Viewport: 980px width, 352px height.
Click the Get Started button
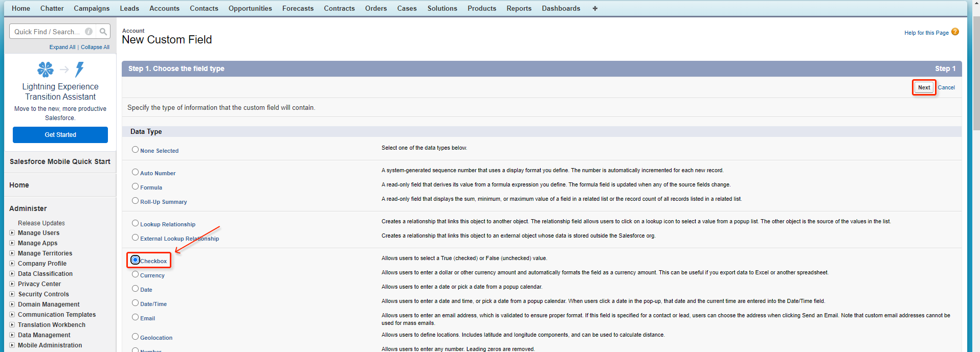(x=60, y=135)
